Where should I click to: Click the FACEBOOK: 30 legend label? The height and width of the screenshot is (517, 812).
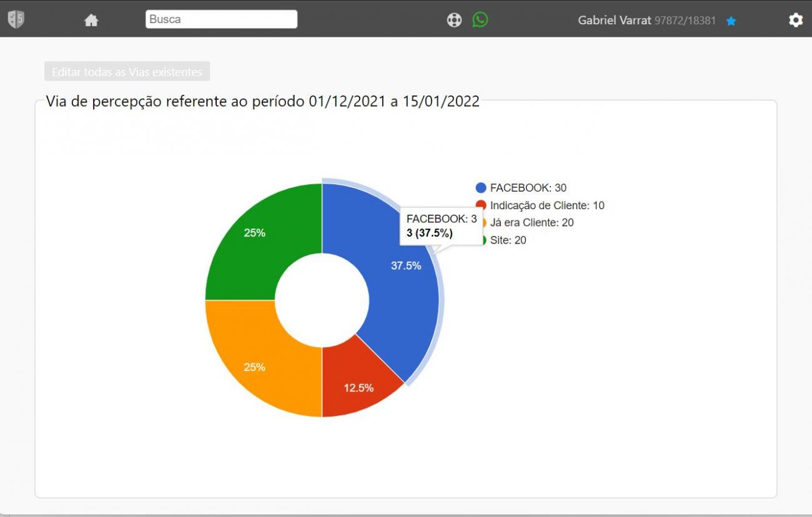point(528,188)
